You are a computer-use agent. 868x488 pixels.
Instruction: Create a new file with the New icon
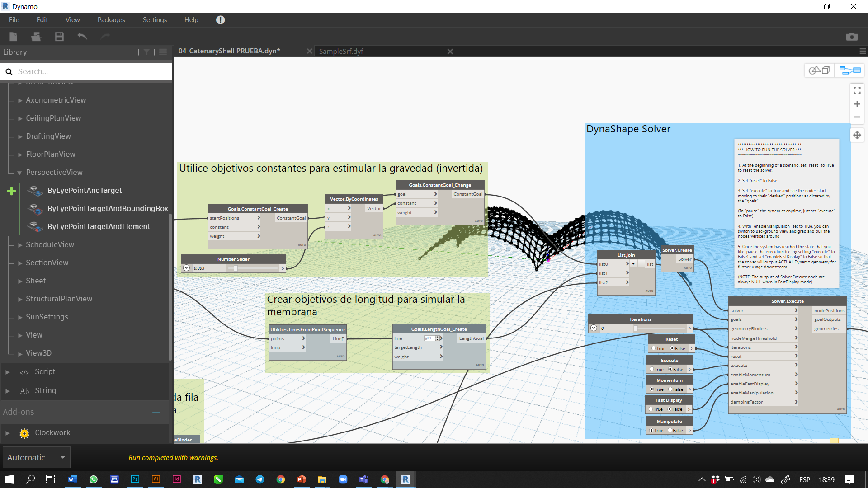(13, 37)
